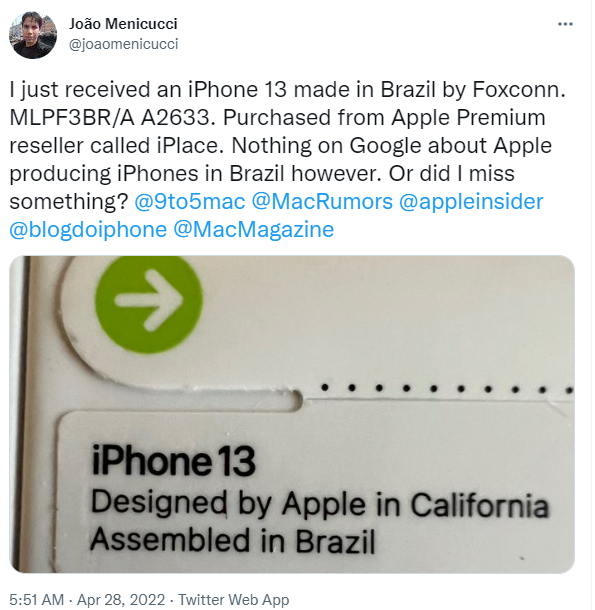Click the Apr 28, 2022 date
Screen dimensions: 595x610
[x=121, y=599]
